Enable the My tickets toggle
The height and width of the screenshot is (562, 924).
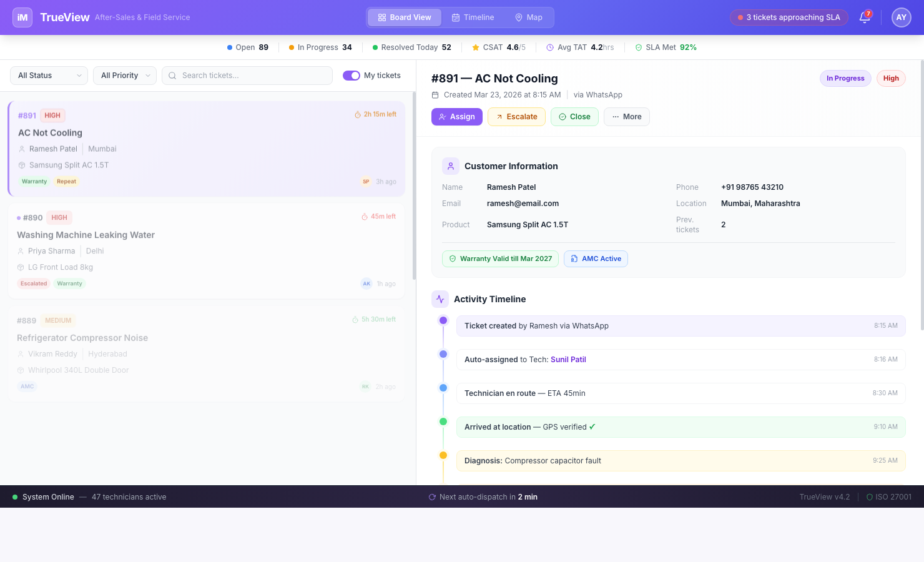pyautogui.click(x=351, y=74)
